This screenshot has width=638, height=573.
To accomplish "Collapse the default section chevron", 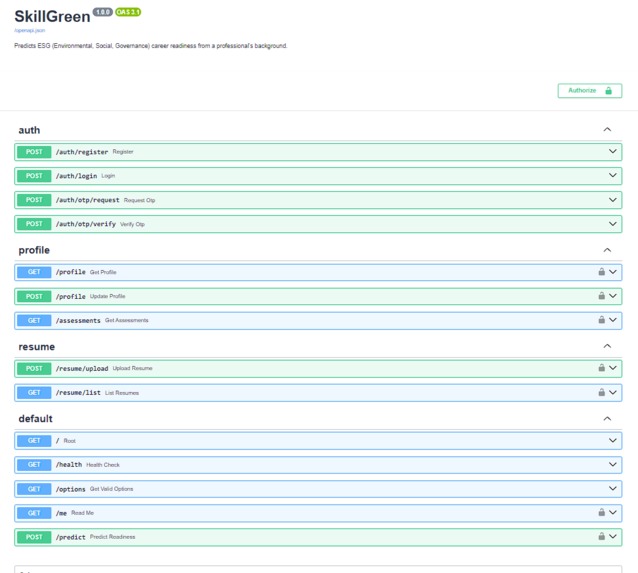I will pos(607,418).
